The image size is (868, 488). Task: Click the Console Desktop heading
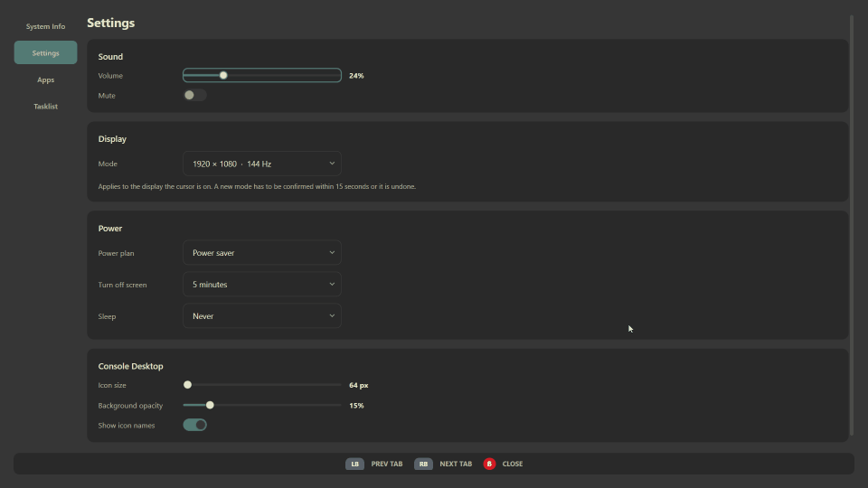pos(130,366)
